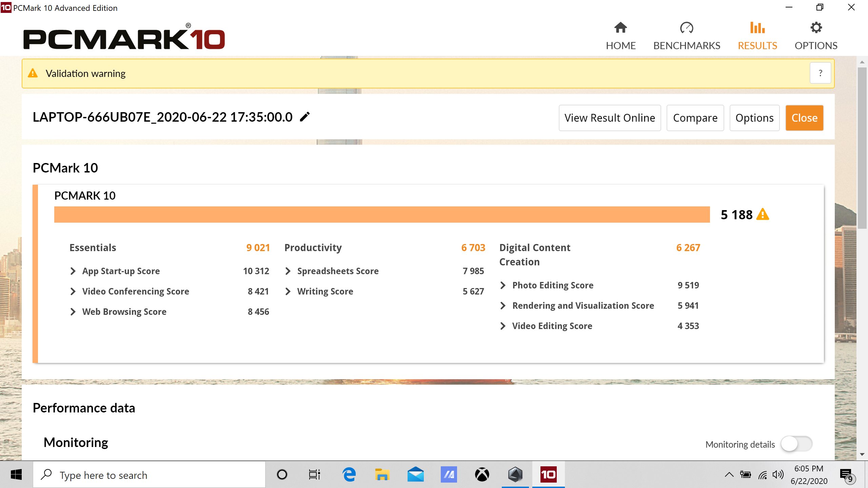Screen dimensions: 868x488
Task: Click the OPTIONS gear icon
Action: (x=816, y=28)
